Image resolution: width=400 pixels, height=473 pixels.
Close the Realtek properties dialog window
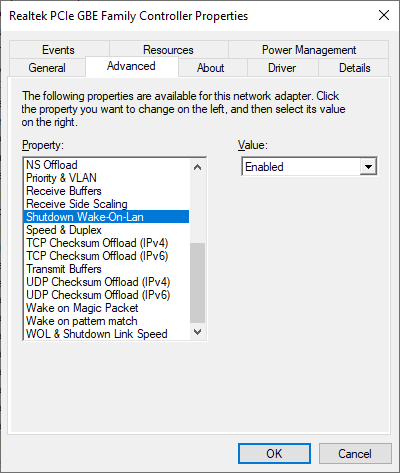point(384,15)
